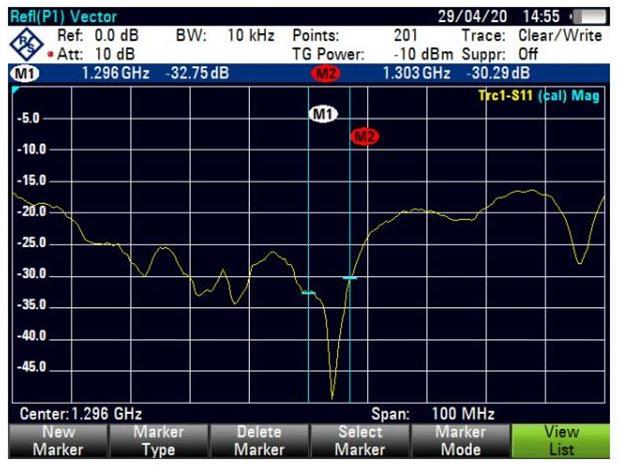Screen dimensions: 620x467
Task: Click the Att: 10 dB value
Action: tap(96, 54)
